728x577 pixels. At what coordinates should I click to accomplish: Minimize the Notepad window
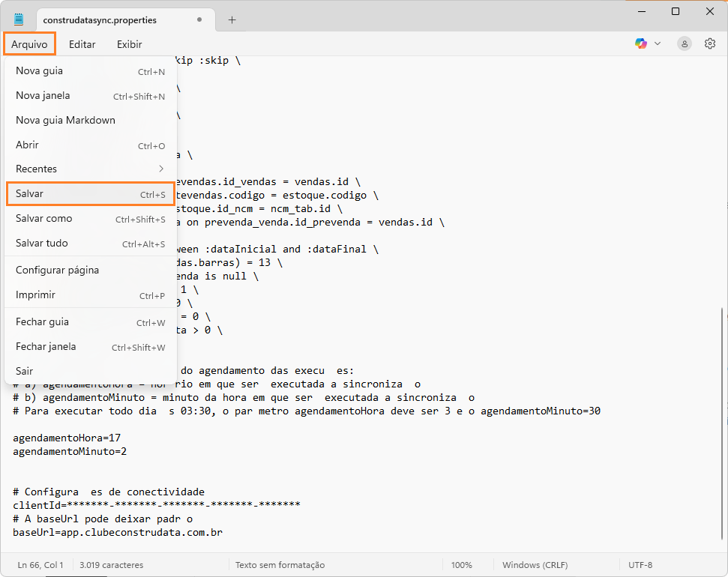tap(642, 11)
